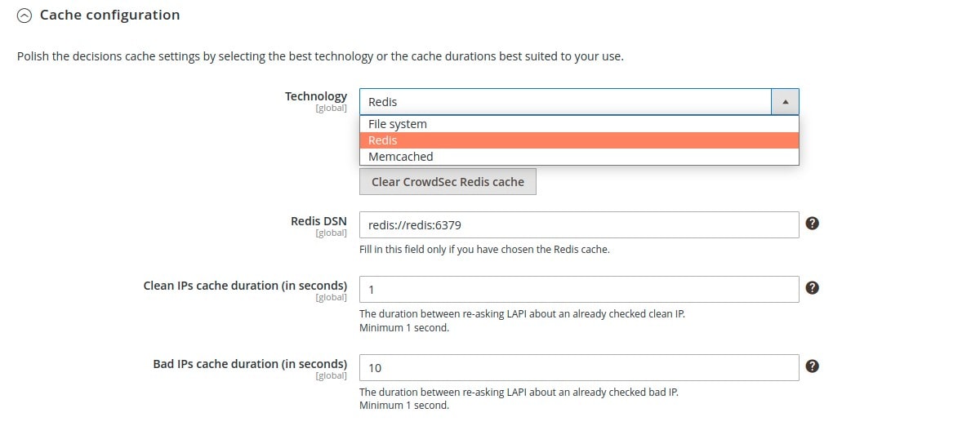Show help icon for Clean IPs duration

click(x=812, y=288)
